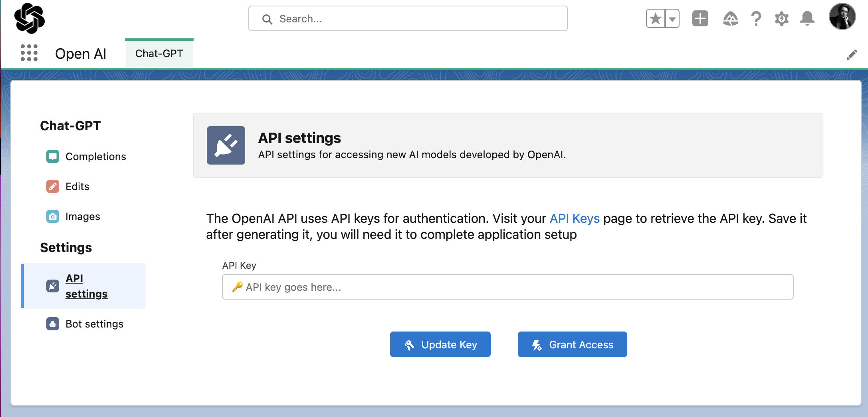Click the API settings sidebar plug icon
868x417 pixels.
(x=53, y=286)
